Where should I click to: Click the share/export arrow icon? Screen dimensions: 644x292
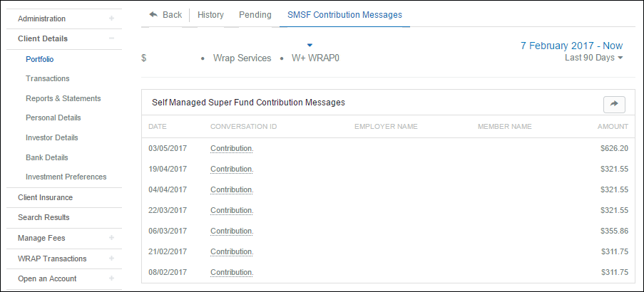[x=613, y=104]
